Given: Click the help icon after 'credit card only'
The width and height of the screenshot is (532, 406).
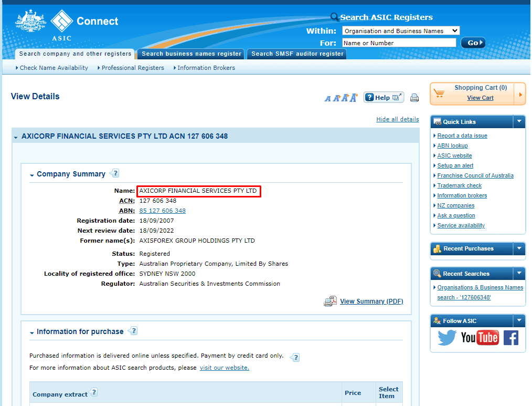Looking at the screenshot, I should [x=295, y=357].
